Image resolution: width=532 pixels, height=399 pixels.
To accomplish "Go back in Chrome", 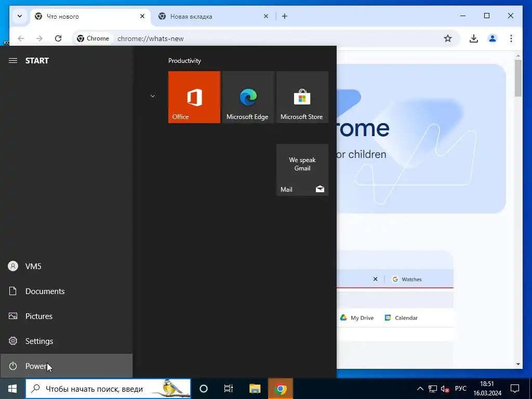I will [x=21, y=38].
